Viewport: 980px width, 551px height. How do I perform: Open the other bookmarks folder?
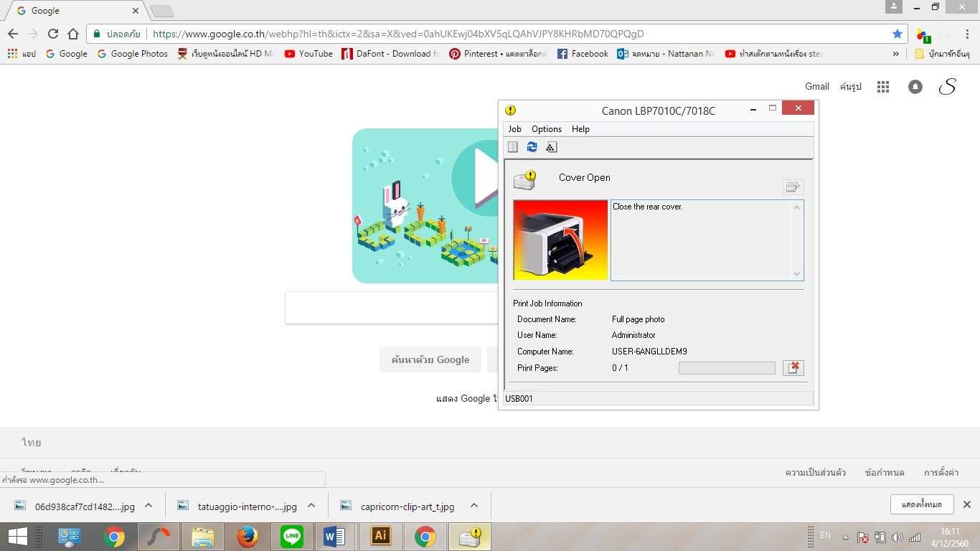coord(943,54)
